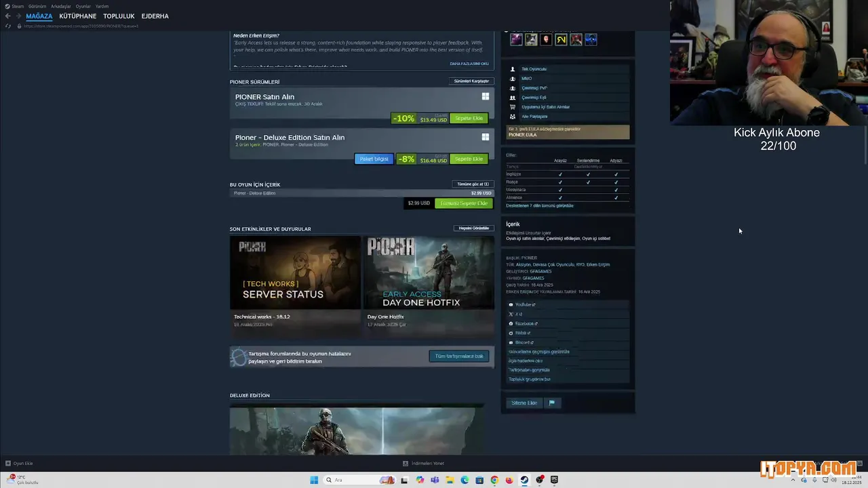Click Windows platform icon on Deluxe Edition row
The image size is (868, 488).
point(486,137)
